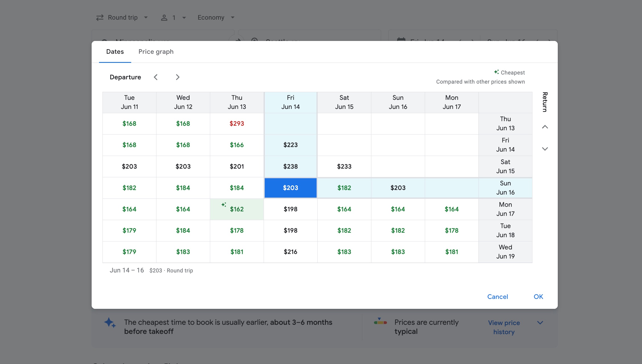The image size is (642, 364).
Task: Show later return dates down chevron
Action: pyautogui.click(x=545, y=149)
